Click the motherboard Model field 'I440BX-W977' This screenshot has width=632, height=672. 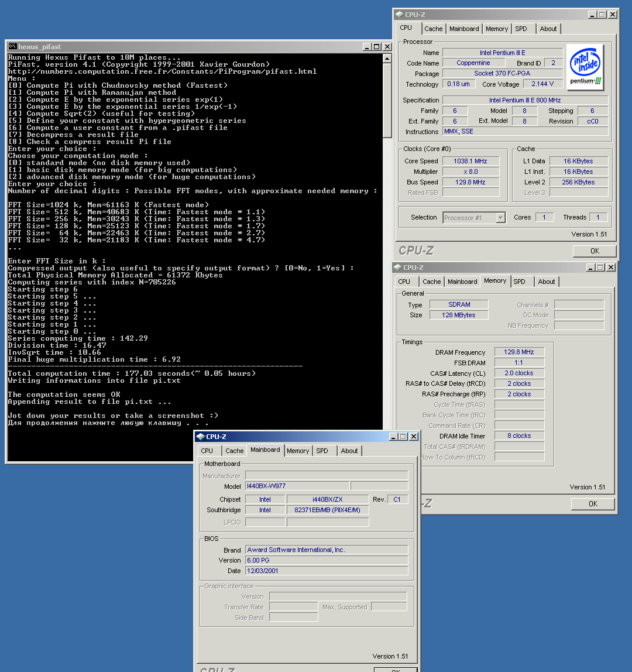(x=297, y=486)
